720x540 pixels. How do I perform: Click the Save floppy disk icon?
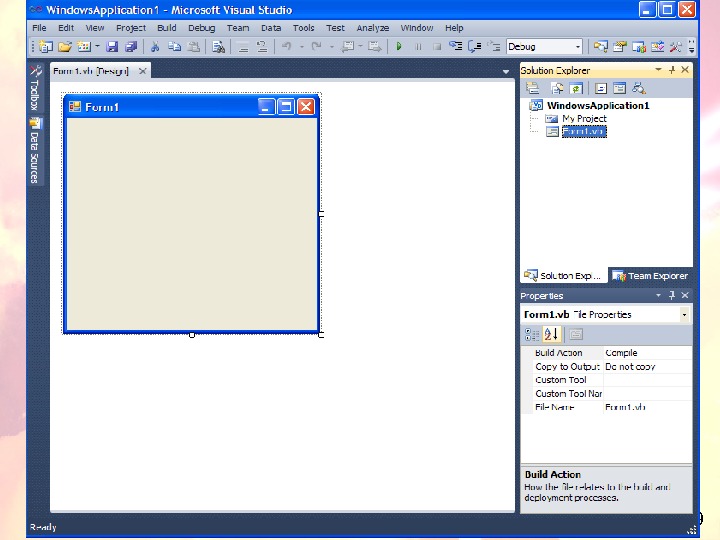(x=112, y=46)
